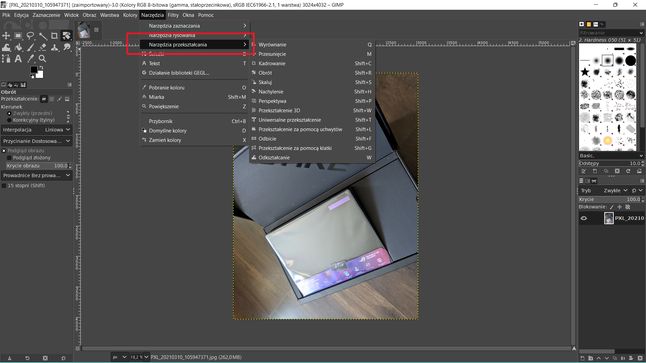Select the Color Picker eyedropper tool
646x363 pixels.
[x=30, y=59]
